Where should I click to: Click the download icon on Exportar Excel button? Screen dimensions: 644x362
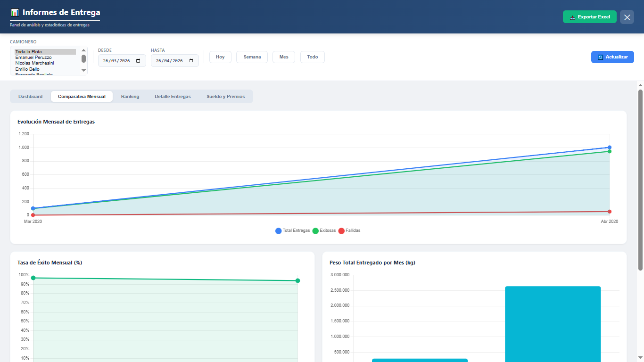(572, 16)
